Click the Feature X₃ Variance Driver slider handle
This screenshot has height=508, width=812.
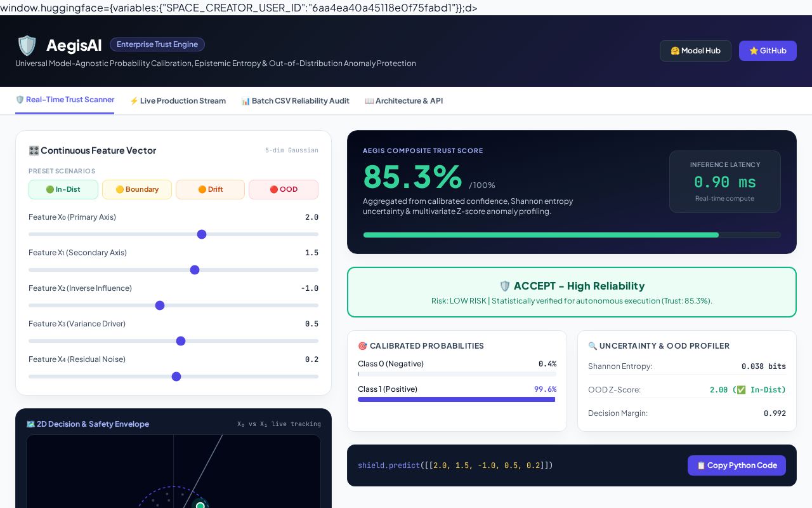(181, 341)
